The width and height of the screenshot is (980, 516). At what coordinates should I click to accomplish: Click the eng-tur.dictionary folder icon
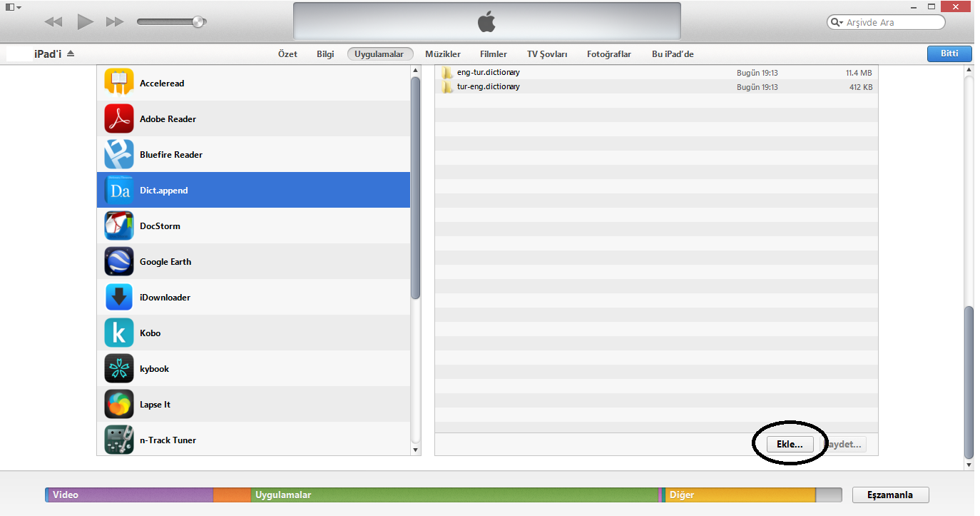pos(447,73)
